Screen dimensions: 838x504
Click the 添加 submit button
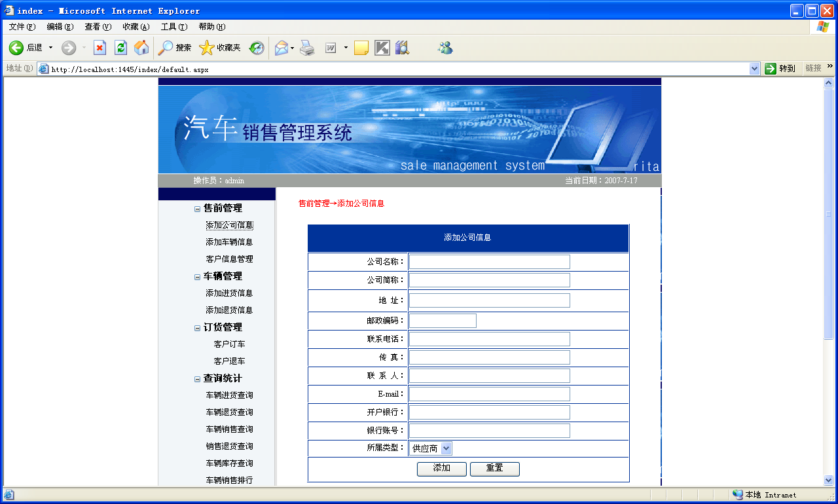coord(442,469)
